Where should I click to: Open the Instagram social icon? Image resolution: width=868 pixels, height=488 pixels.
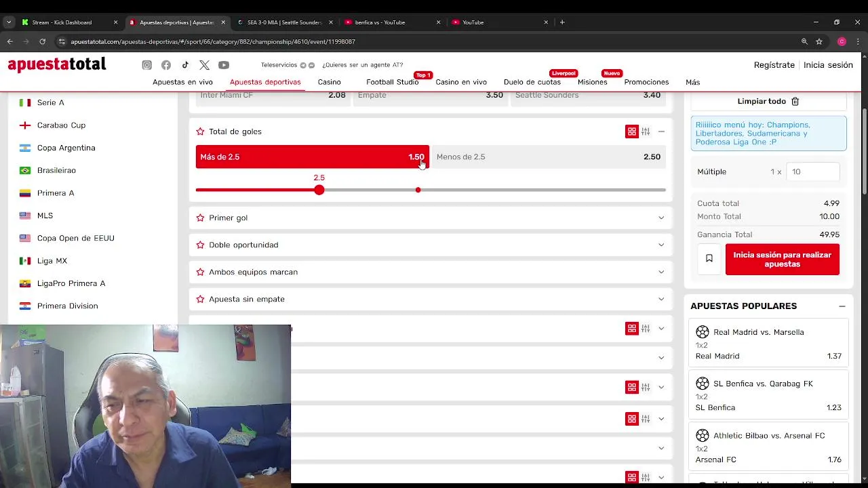point(146,65)
